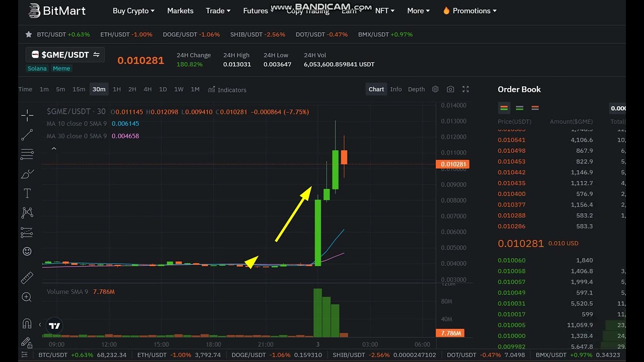Expand chart to fullscreen

click(x=465, y=89)
